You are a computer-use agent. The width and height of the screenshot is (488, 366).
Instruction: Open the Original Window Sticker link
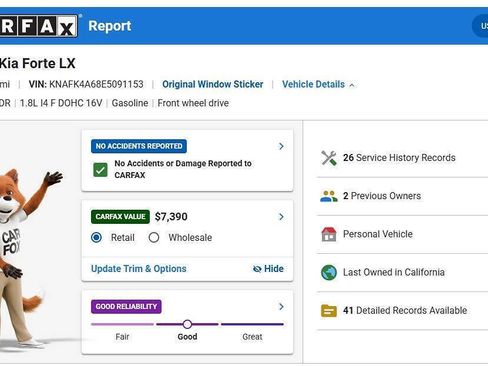[213, 84]
